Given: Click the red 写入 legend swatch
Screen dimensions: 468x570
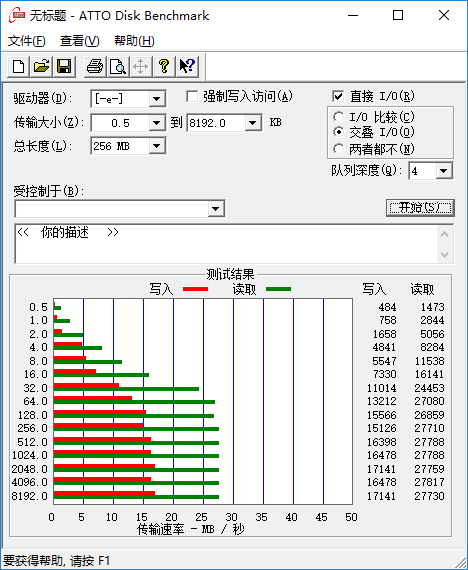Looking at the screenshot, I should [x=196, y=289].
